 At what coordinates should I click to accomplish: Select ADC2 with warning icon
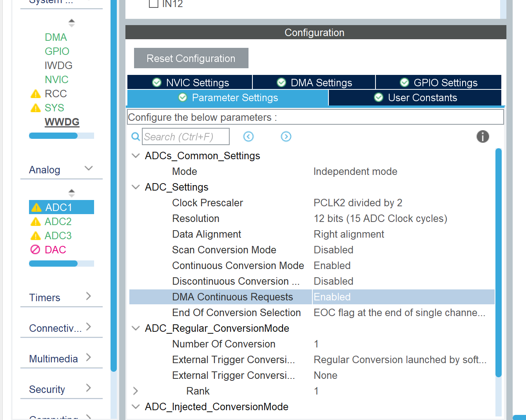click(x=58, y=222)
